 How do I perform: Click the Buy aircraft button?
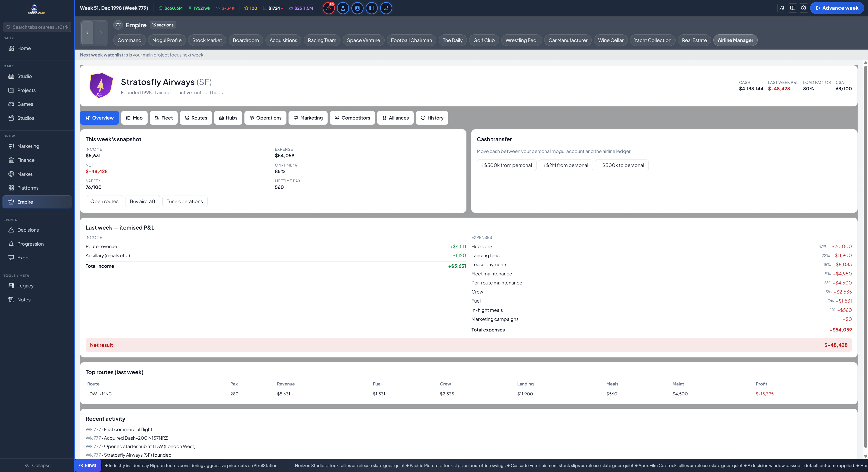(x=142, y=201)
